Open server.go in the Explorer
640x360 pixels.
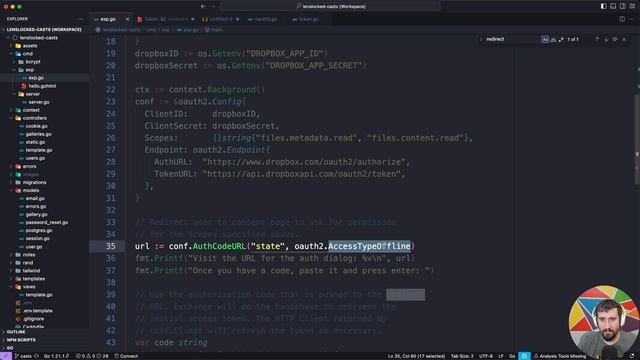click(x=39, y=102)
